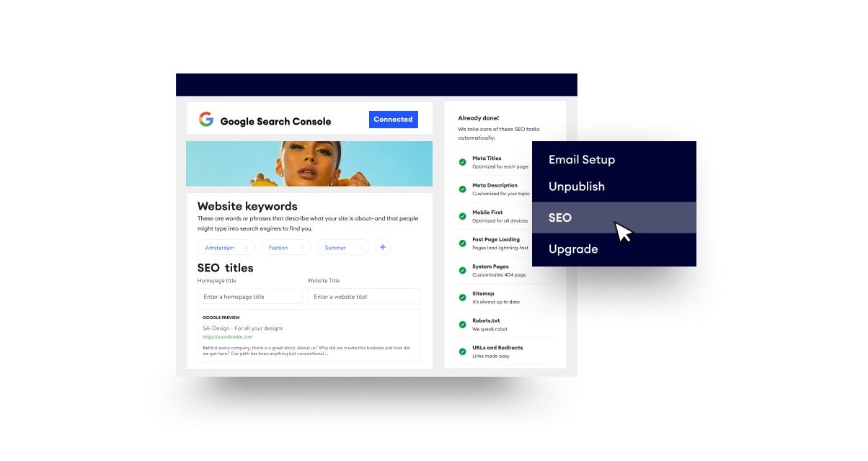Click the Pages load lightning-fast text
This screenshot has height=461, width=868.
501,248
